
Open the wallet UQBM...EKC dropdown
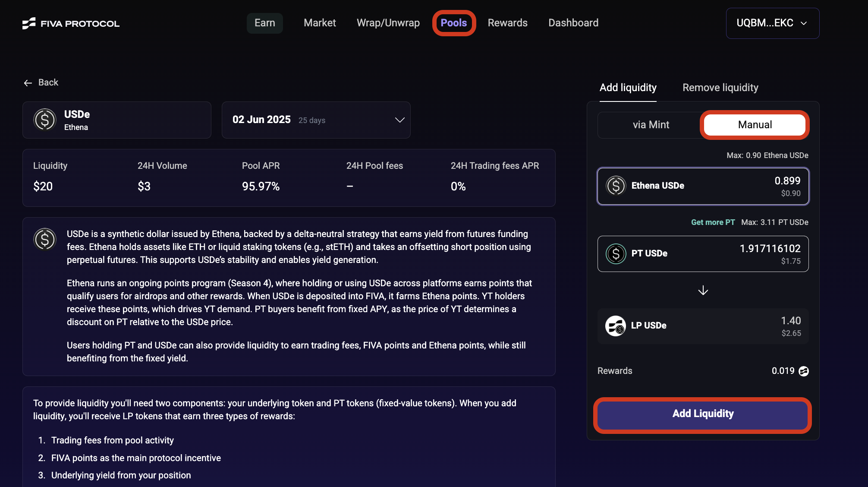tap(772, 23)
